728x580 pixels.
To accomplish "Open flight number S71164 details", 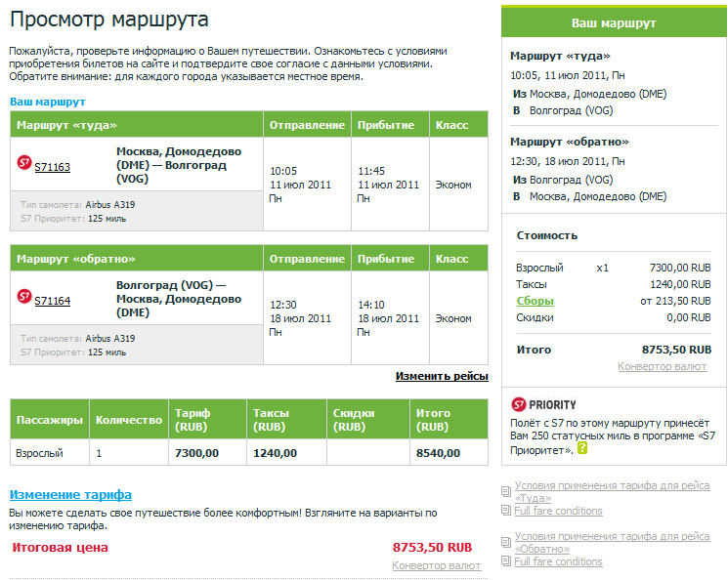I will tap(52, 301).
